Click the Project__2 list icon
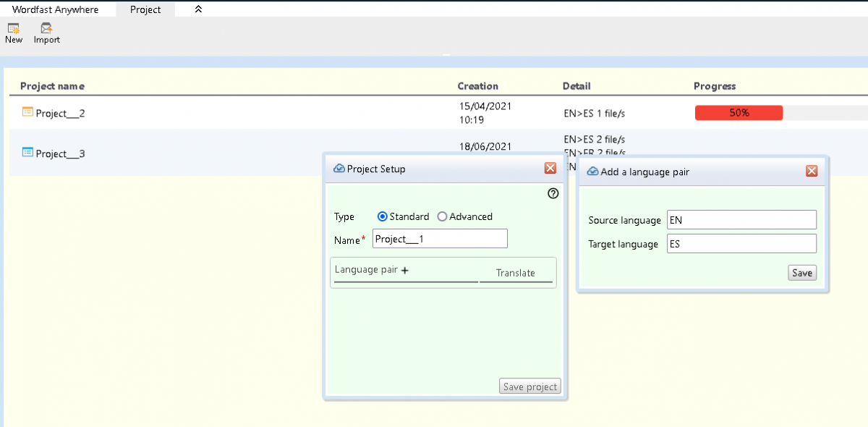This screenshot has height=427, width=868. [x=27, y=112]
